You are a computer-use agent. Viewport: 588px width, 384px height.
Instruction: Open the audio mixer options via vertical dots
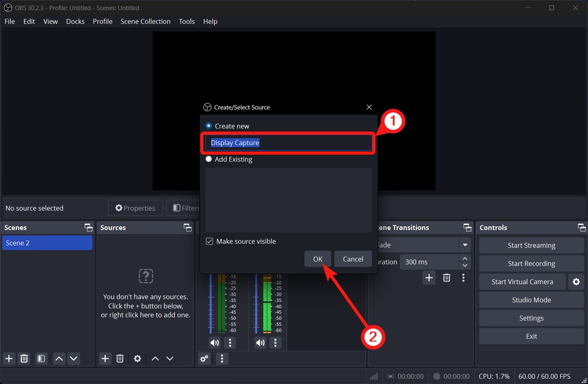click(221, 358)
